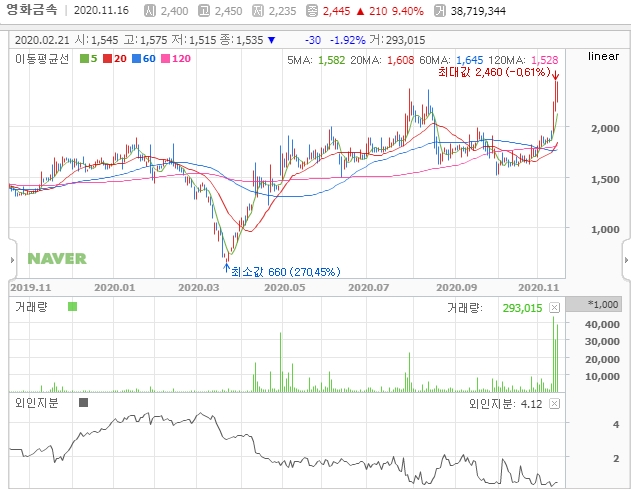
Task: Click the closing price 종 icon
Action: [x=312, y=11]
